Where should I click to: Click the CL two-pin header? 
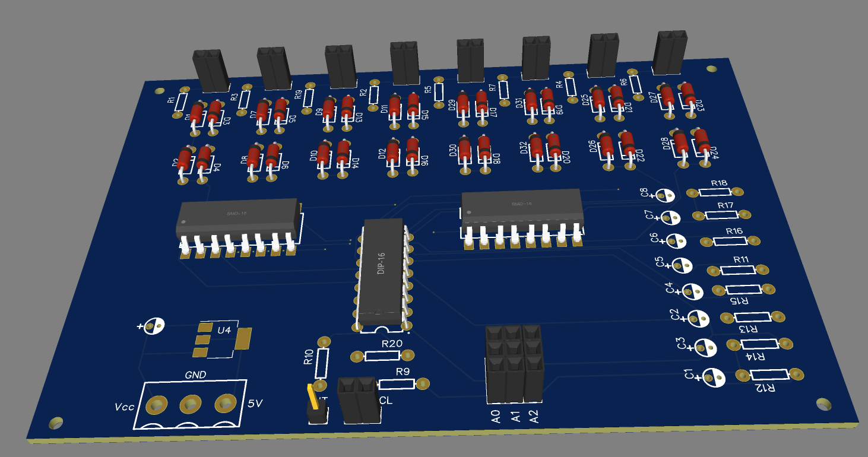point(359,399)
